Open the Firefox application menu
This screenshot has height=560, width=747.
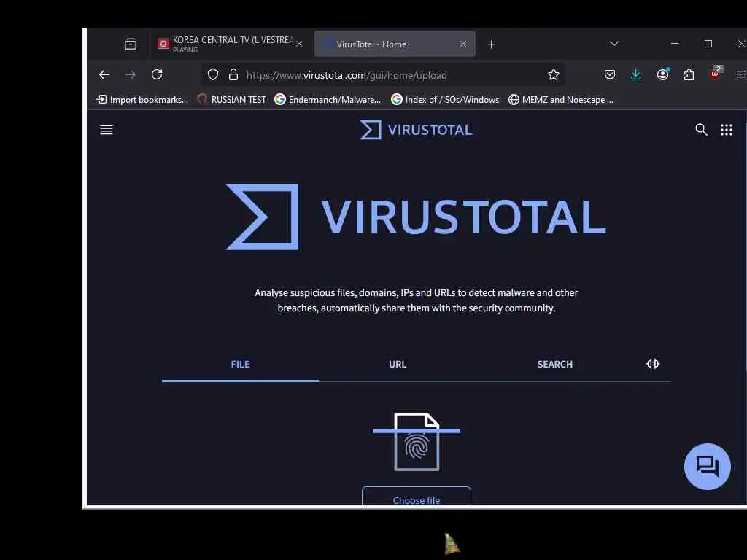click(741, 75)
